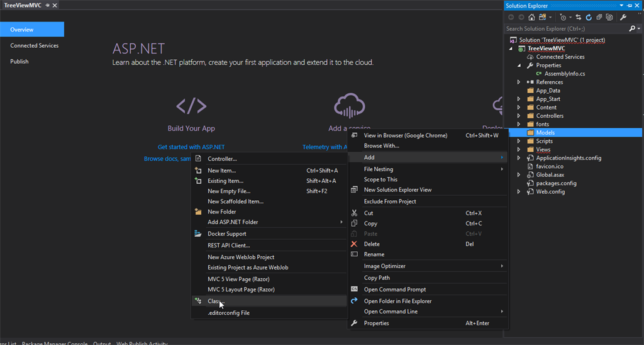This screenshot has height=345, width=644.
Task: Click the Collapse All icon in Solution Explorer
Action: click(599, 17)
